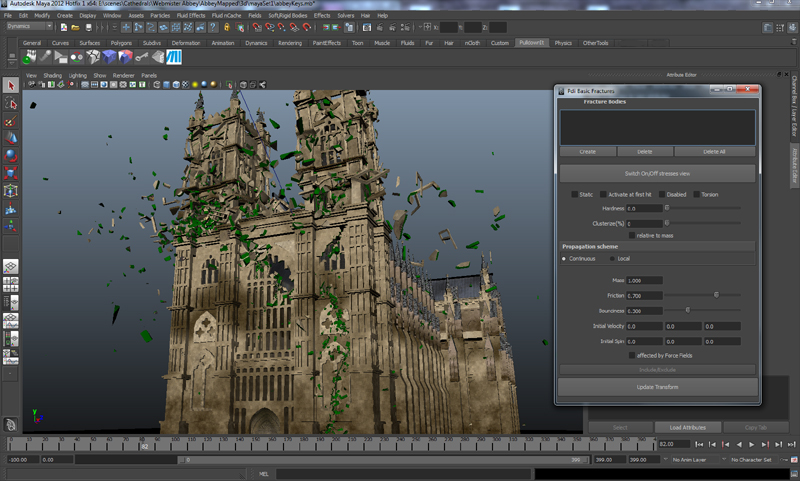
Task: Enable the Static checkbox
Action: 574,194
